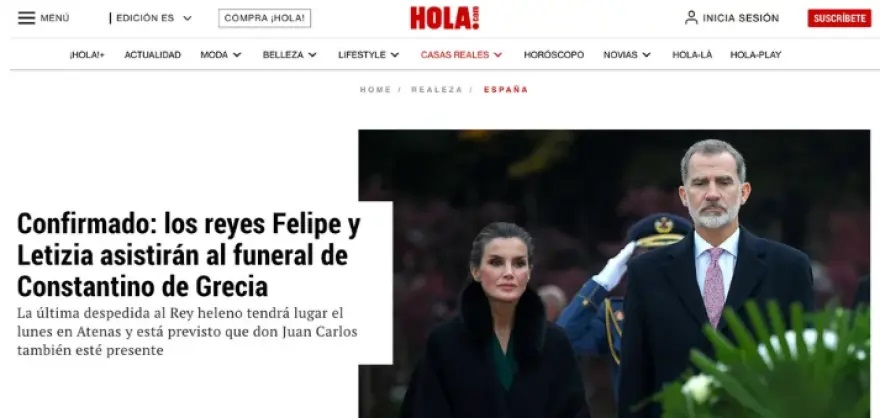Expand the BELLEZA menu chevron

(x=312, y=55)
